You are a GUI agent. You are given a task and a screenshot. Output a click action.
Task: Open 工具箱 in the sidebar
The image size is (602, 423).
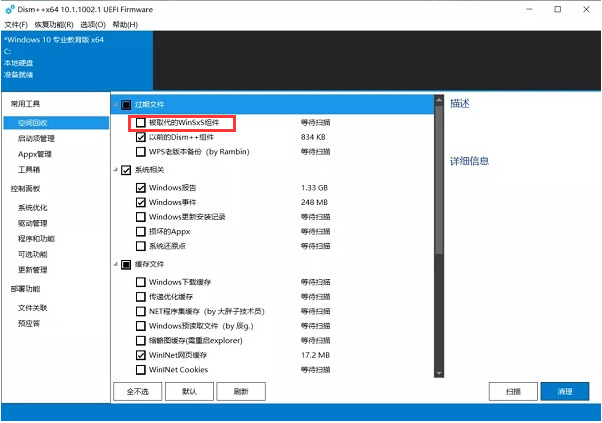point(29,170)
